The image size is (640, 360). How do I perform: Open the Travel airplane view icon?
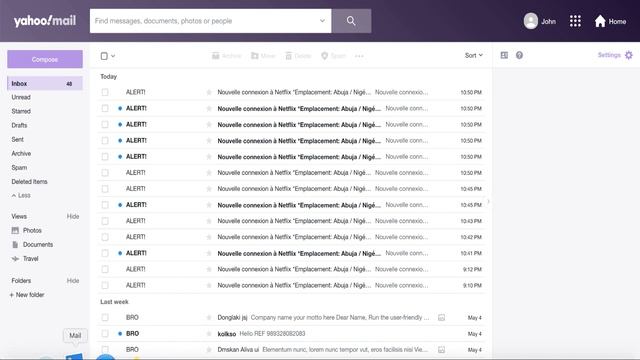tap(15, 259)
